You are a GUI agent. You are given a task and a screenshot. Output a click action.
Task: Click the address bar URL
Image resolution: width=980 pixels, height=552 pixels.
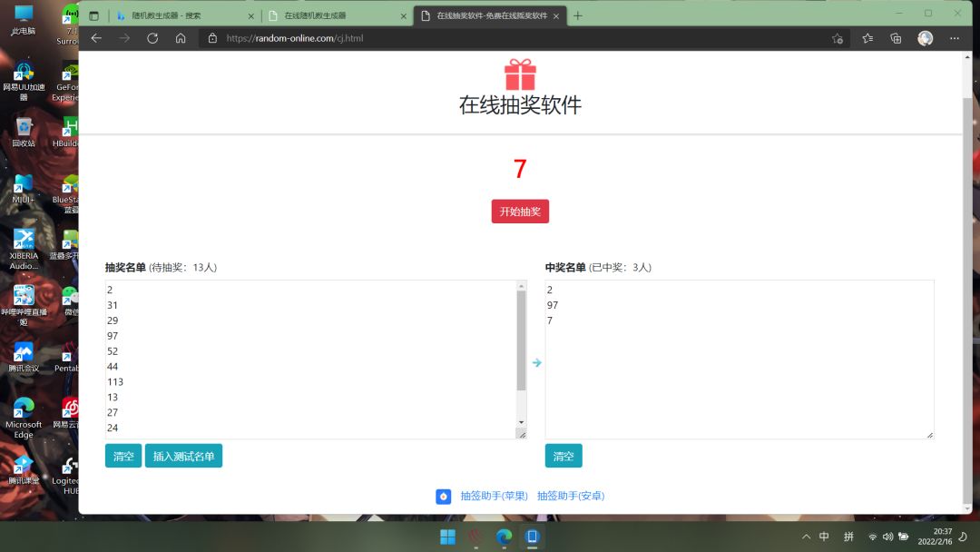pyautogui.click(x=294, y=38)
